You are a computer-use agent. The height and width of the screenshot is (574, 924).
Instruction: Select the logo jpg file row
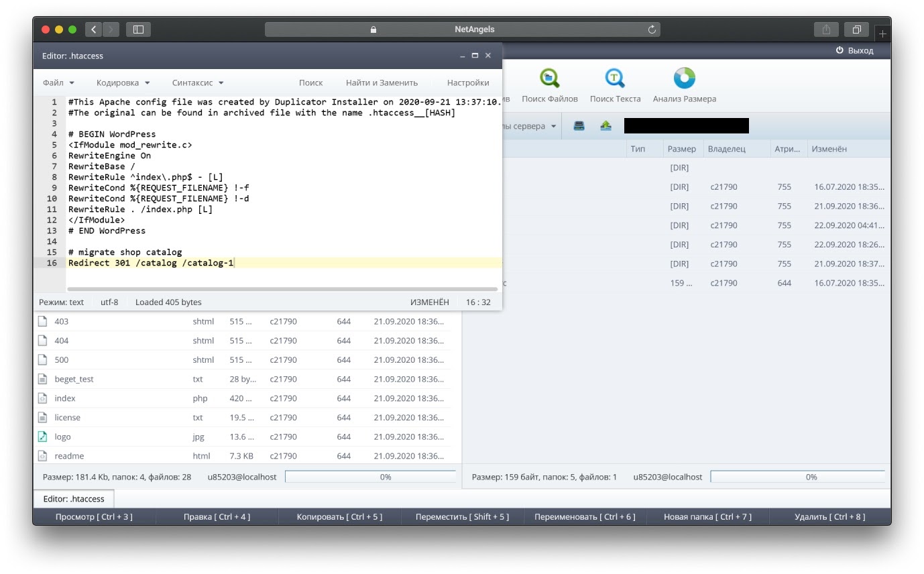[62, 437]
